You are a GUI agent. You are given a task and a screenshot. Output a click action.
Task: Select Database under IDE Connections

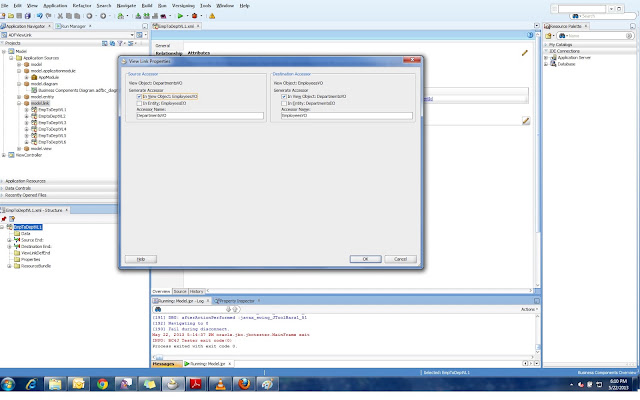point(566,64)
